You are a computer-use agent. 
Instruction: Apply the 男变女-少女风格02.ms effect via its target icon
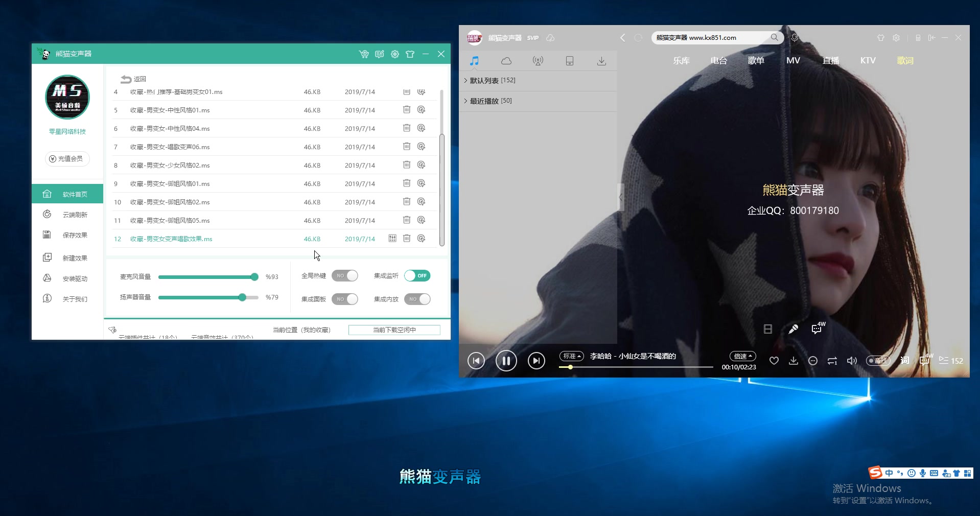pyautogui.click(x=421, y=165)
